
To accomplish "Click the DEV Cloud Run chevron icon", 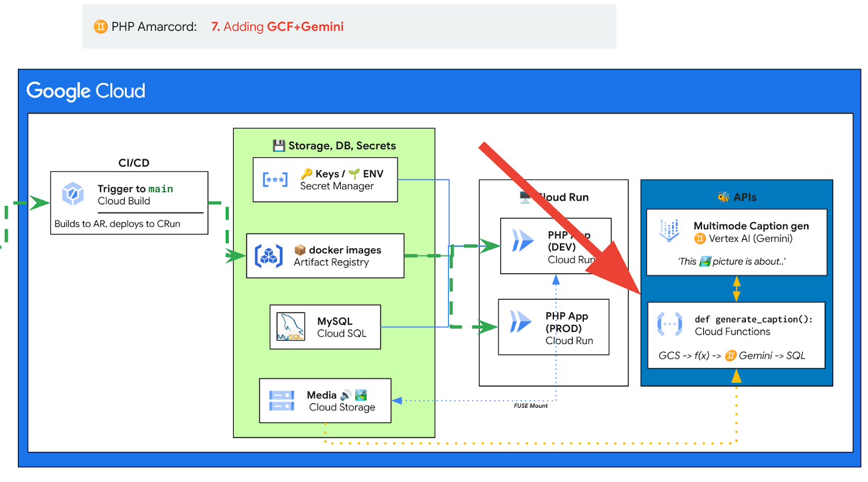I will click(523, 240).
